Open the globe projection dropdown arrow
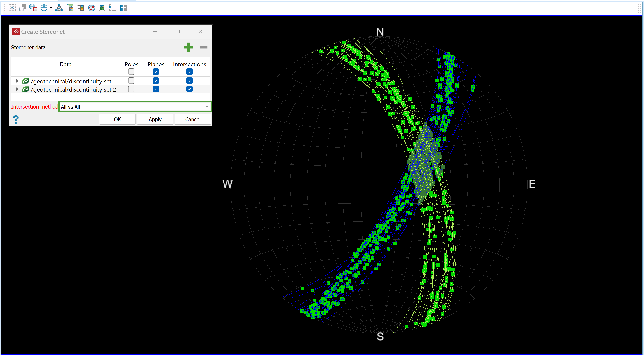Image resolution: width=644 pixels, height=355 pixels. pos(51,8)
